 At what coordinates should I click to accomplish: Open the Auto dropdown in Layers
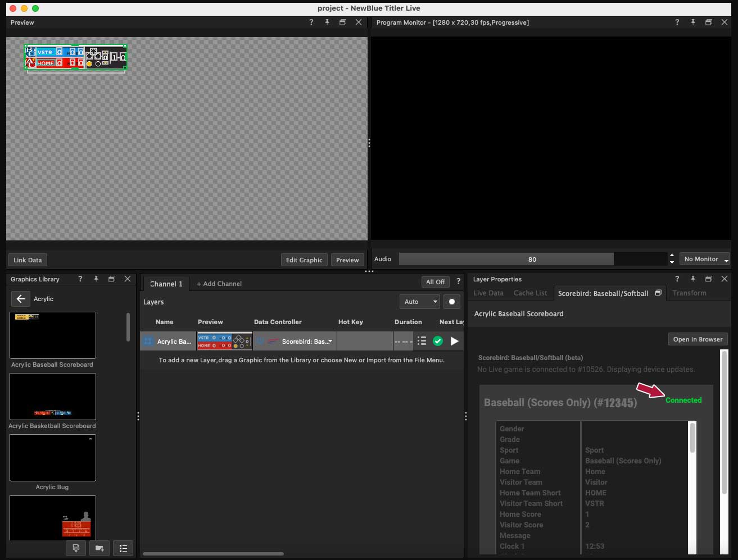coord(419,302)
